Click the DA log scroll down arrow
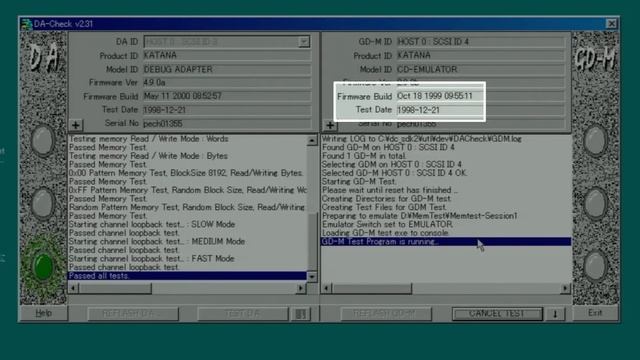 tap(311, 277)
